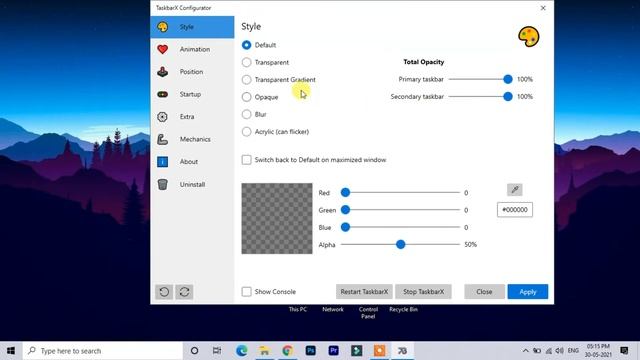Click the Green color slider handle
Image resolution: width=640 pixels, height=360 pixels.
pos(345,210)
